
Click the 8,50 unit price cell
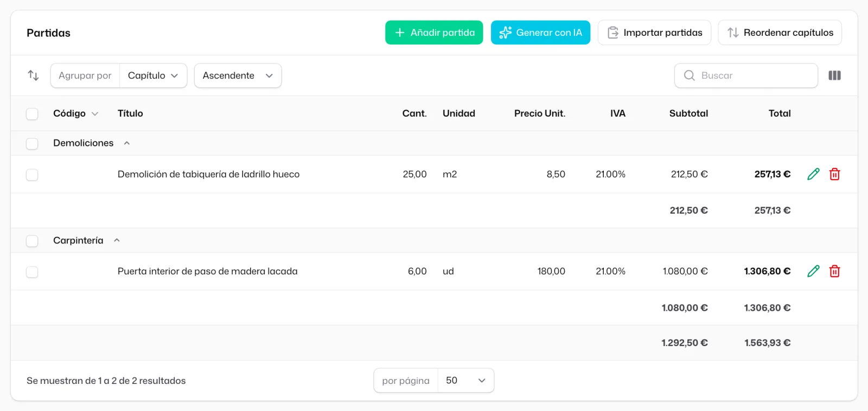[556, 174]
